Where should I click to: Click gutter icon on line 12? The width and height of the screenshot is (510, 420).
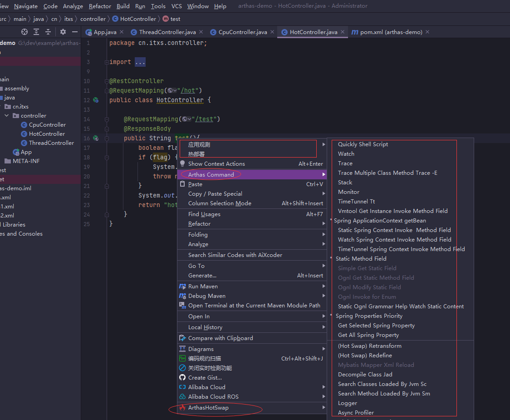pyautogui.click(x=96, y=100)
